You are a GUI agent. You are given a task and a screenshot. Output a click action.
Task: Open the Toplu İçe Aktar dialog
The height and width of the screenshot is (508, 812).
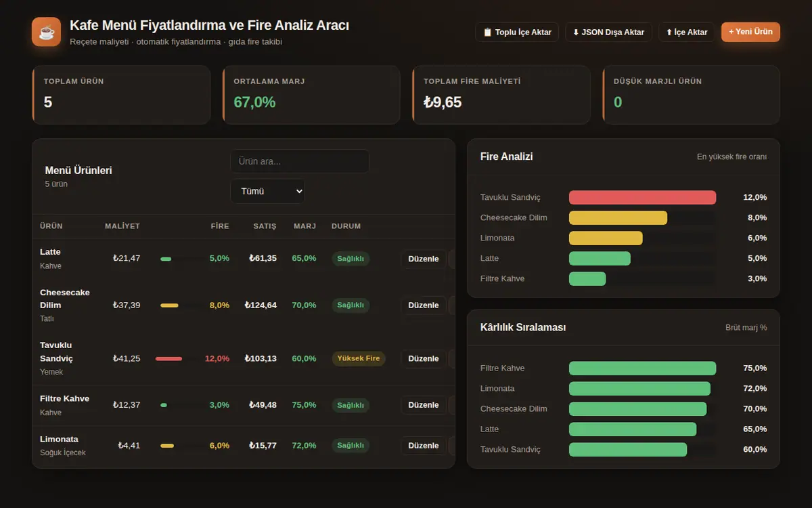[517, 32]
